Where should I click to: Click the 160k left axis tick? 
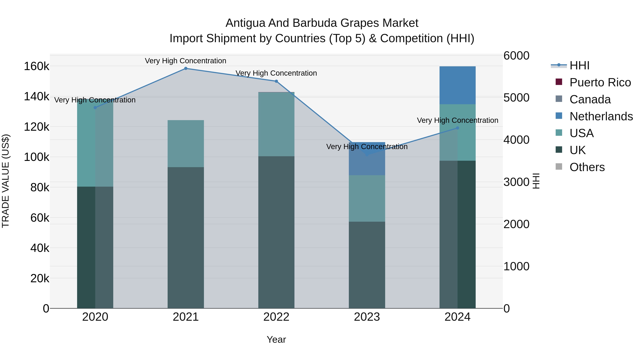pos(36,67)
